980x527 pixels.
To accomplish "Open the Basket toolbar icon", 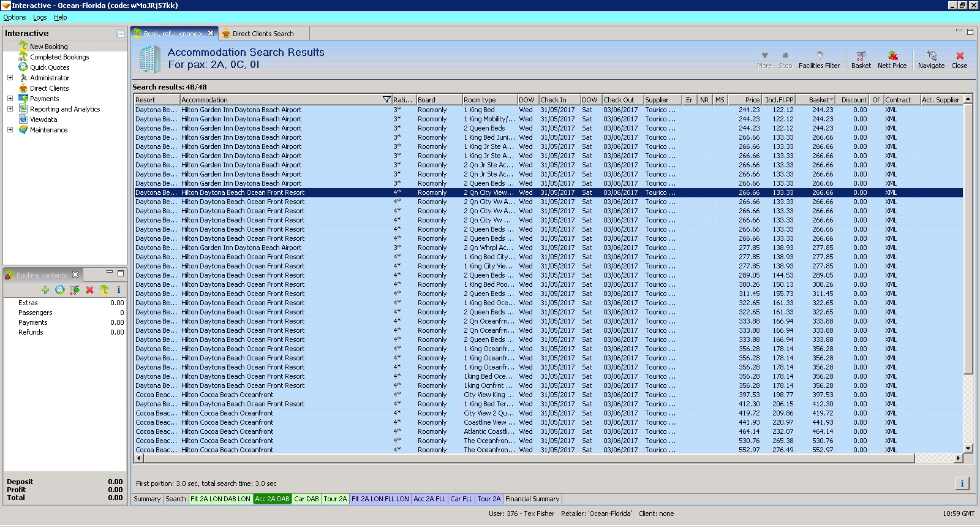I will pos(861,59).
